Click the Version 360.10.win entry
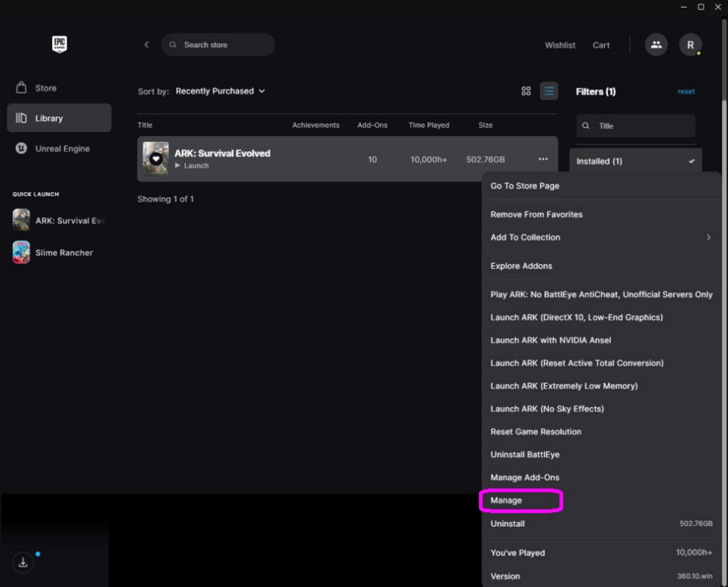Viewport: 728px width, 587px height. pyautogui.click(x=601, y=576)
